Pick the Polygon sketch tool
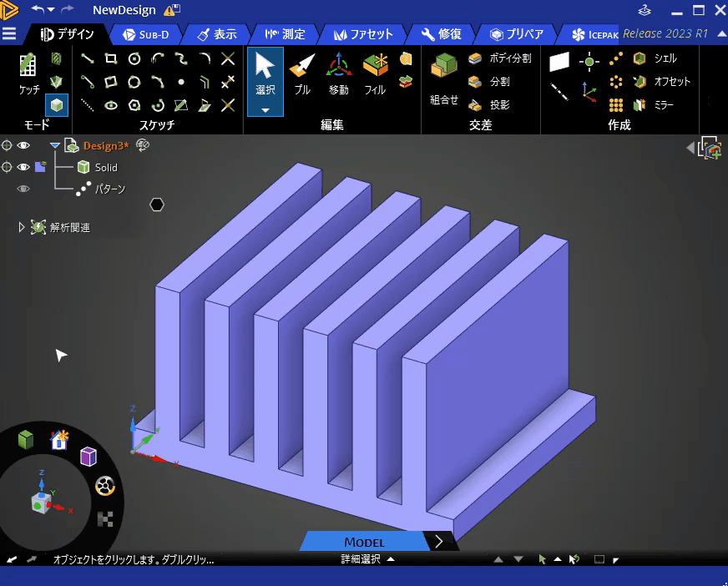Screen dimensions: 728x586 click(x=134, y=105)
